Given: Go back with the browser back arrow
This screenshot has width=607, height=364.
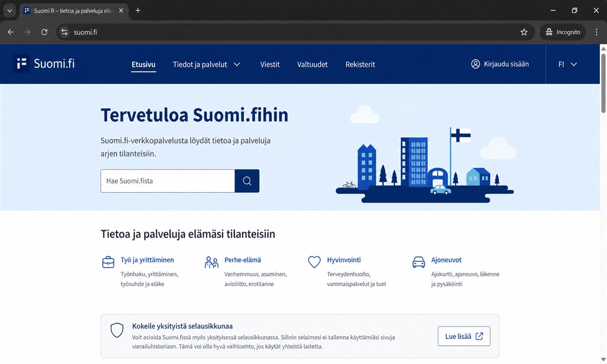Looking at the screenshot, I should point(11,32).
